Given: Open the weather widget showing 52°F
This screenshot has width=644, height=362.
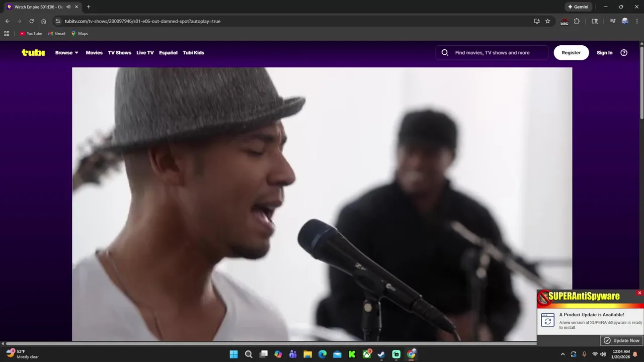Looking at the screenshot, I should click(x=23, y=354).
